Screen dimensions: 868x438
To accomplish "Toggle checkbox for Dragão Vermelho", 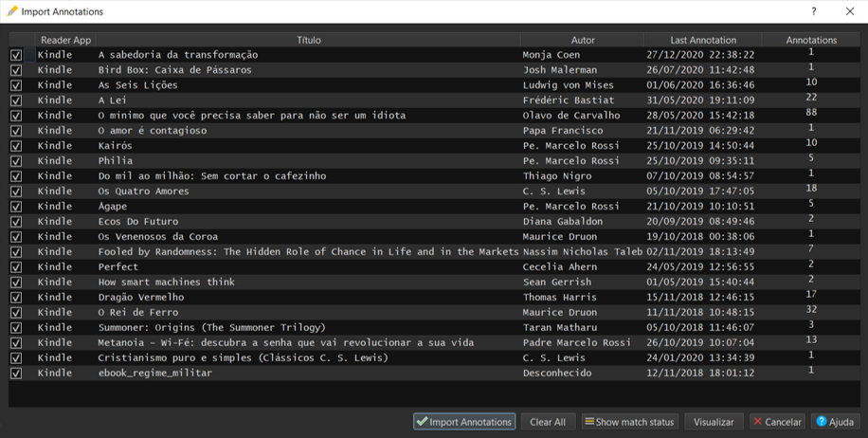I will pos(16,298).
